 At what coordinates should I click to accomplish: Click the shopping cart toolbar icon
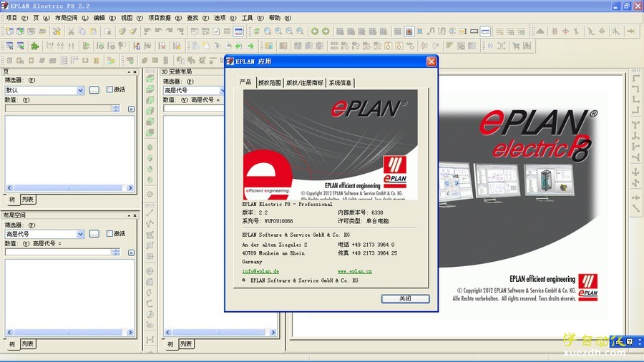pos(516,46)
